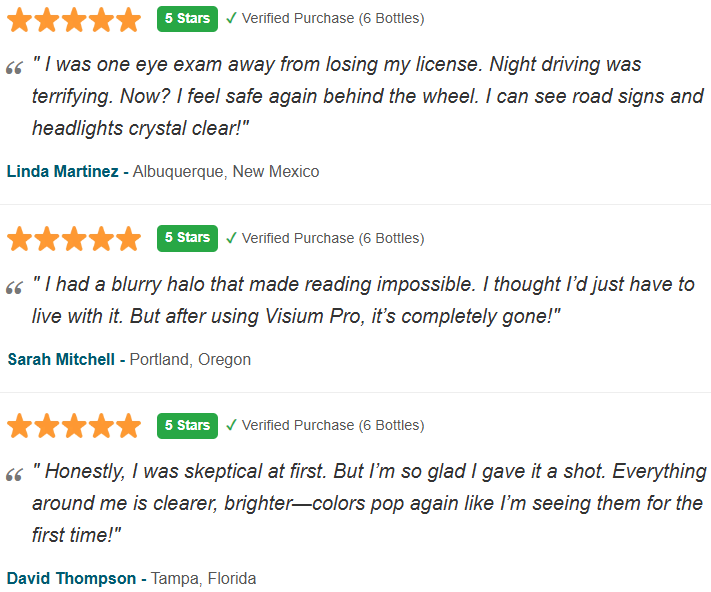Click the verified checkmark in Sarah Mitchell's review
Viewport: 711px width, 592px height.
coord(231,238)
